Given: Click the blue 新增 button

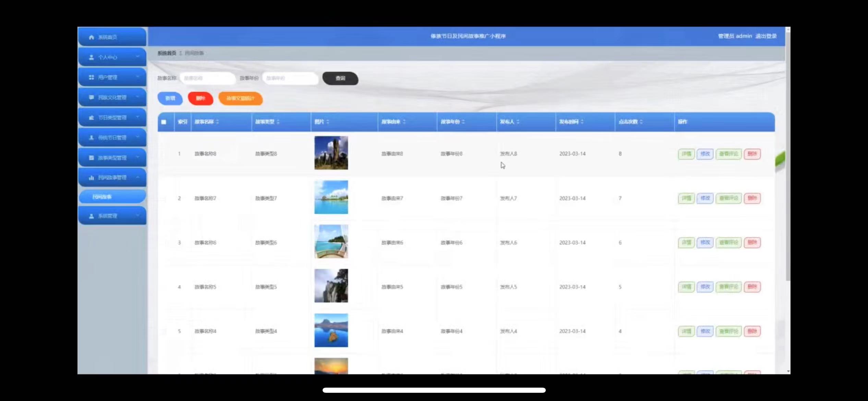Looking at the screenshot, I should tap(170, 98).
